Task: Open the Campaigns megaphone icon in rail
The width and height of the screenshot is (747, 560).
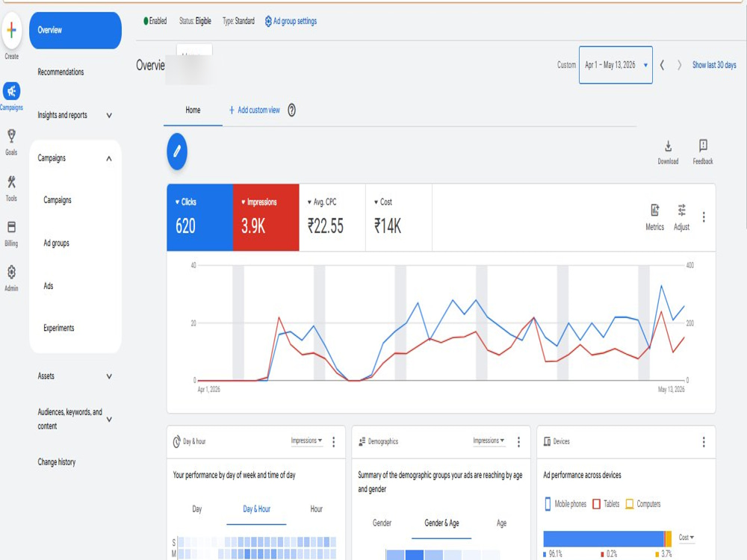Action: coord(11,91)
